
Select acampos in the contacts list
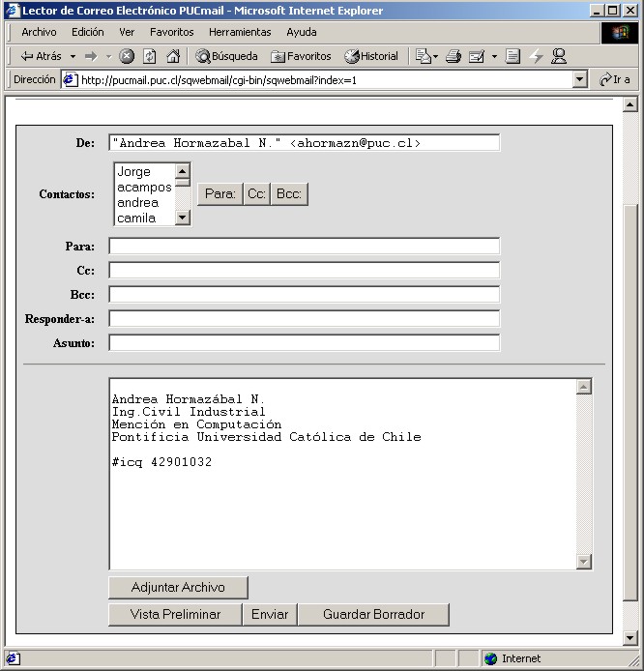point(145,187)
